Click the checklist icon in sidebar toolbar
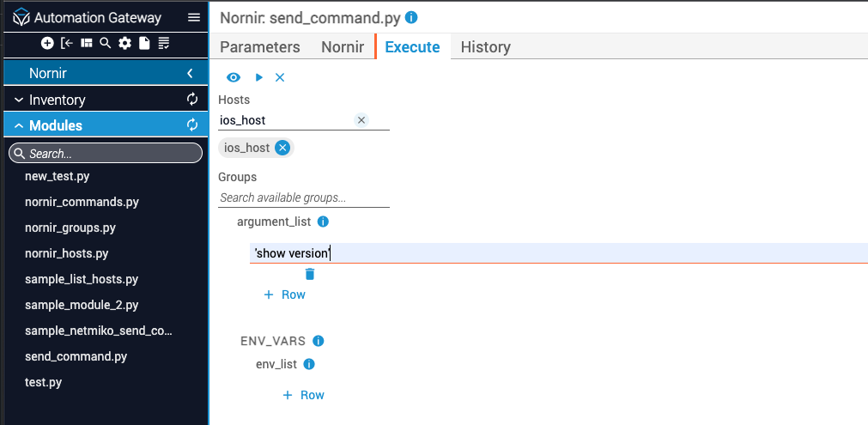 coord(164,43)
